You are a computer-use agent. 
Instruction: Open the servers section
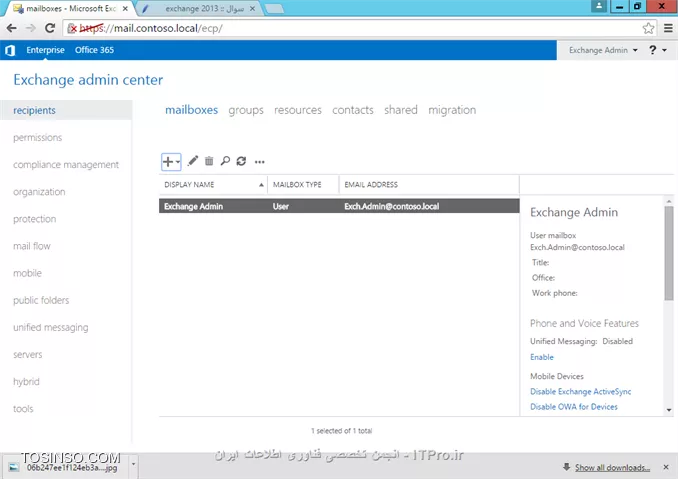[x=28, y=354]
